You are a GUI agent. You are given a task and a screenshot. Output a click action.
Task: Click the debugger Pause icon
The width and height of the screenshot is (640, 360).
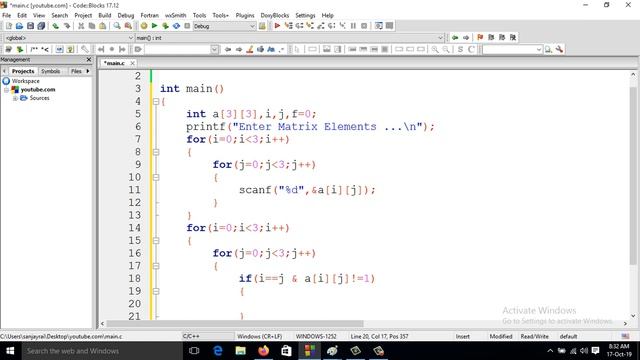point(353,26)
